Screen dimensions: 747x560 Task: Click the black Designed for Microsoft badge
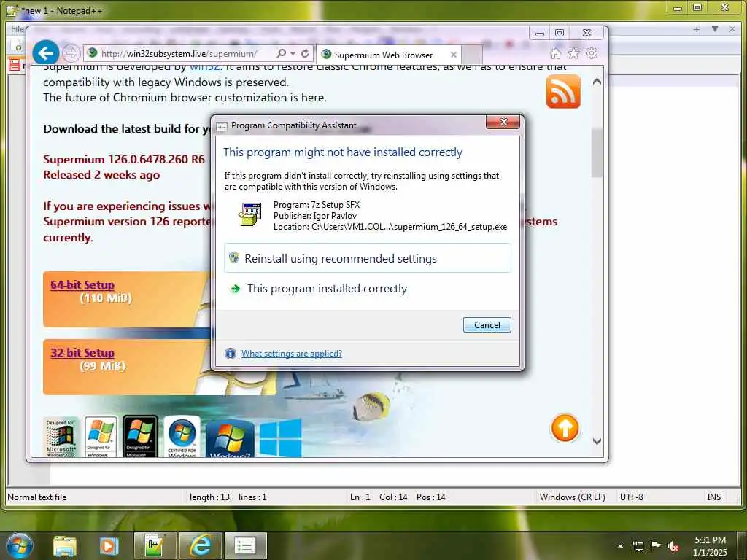[140, 436]
